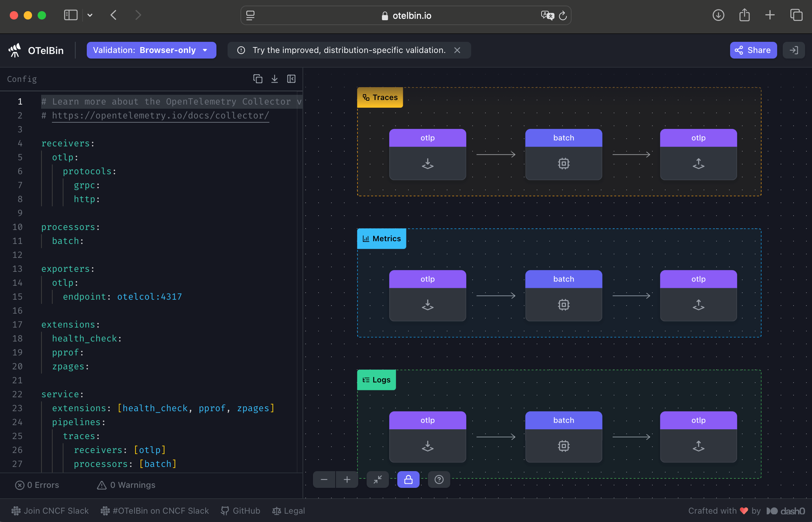The height and width of the screenshot is (522, 812).
Task: Show Safari tab overview
Action: tap(796, 15)
